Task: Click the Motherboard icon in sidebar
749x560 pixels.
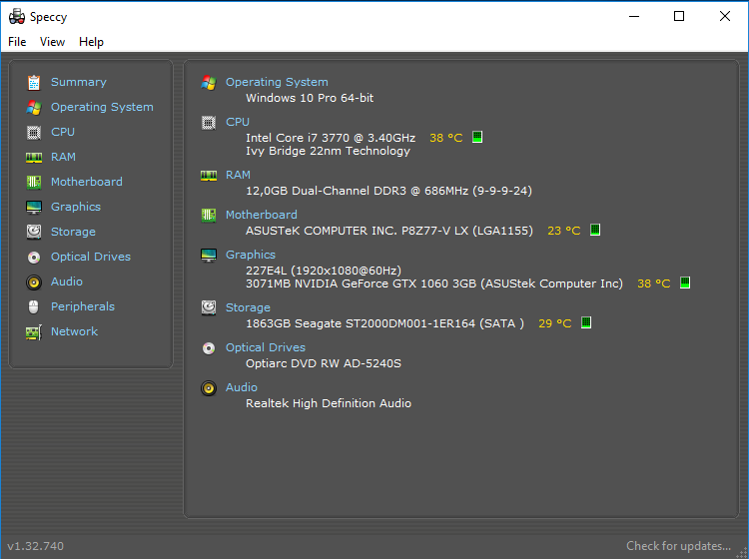Action: coord(34,182)
